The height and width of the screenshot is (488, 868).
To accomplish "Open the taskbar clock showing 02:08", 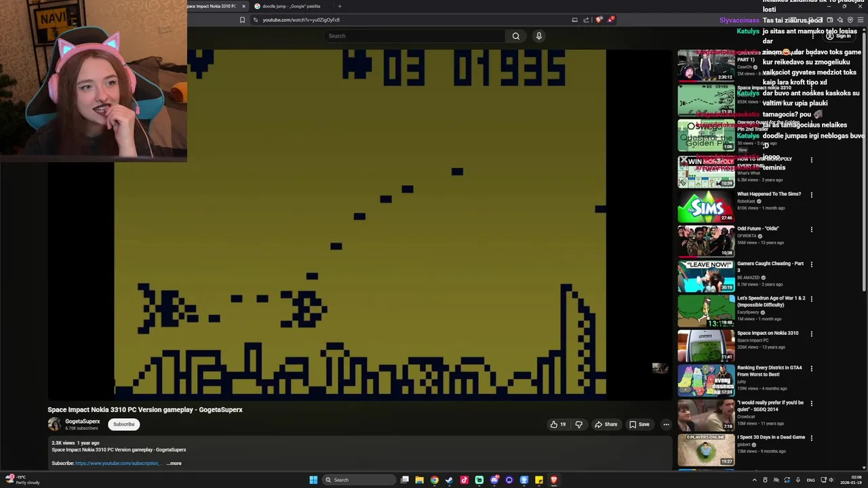I will tap(852, 480).
